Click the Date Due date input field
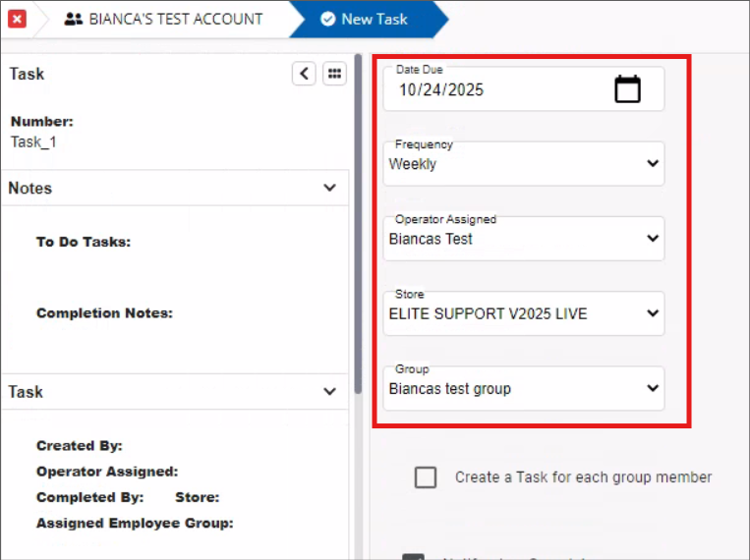 pyautogui.click(x=491, y=90)
